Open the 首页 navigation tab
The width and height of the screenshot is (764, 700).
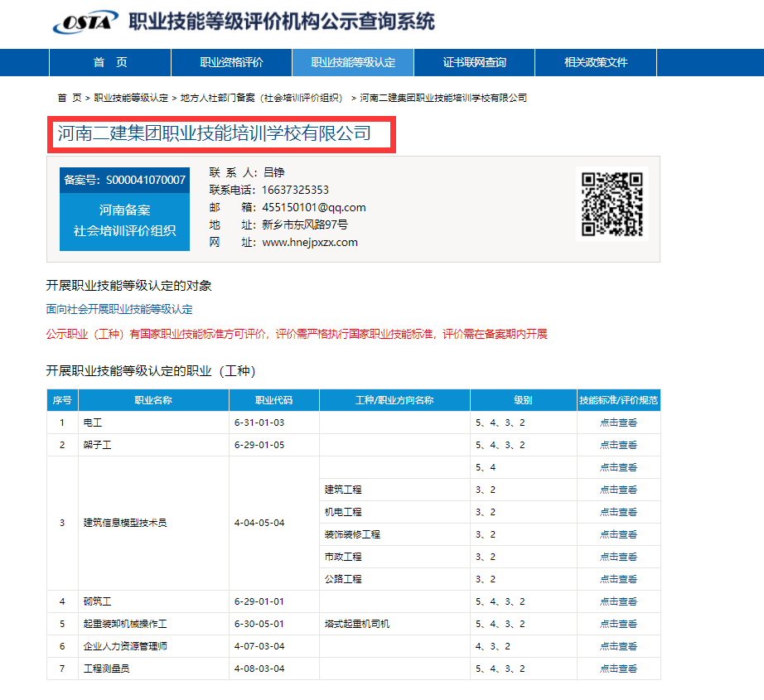click(x=110, y=62)
